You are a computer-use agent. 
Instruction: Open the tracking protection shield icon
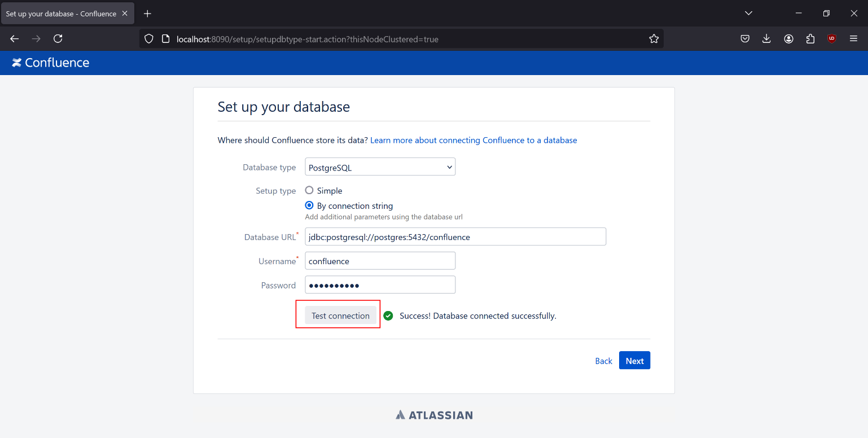[149, 39]
